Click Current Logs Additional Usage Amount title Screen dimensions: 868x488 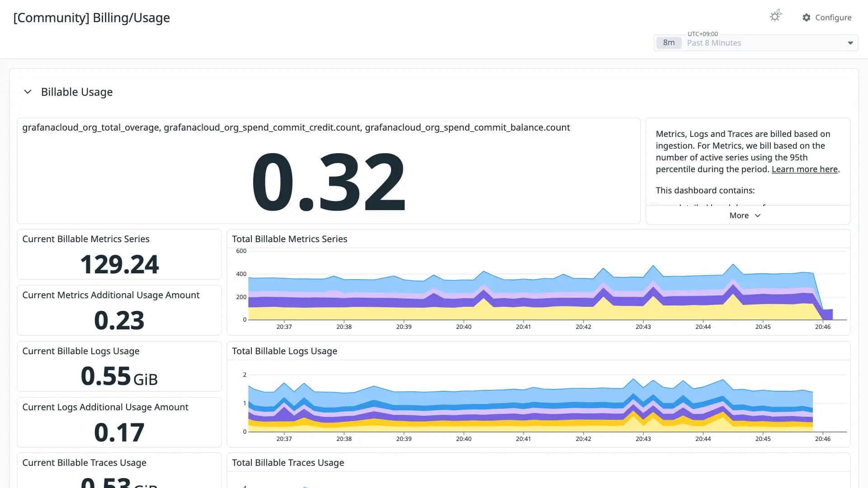pyautogui.click(x=105, y=407)
